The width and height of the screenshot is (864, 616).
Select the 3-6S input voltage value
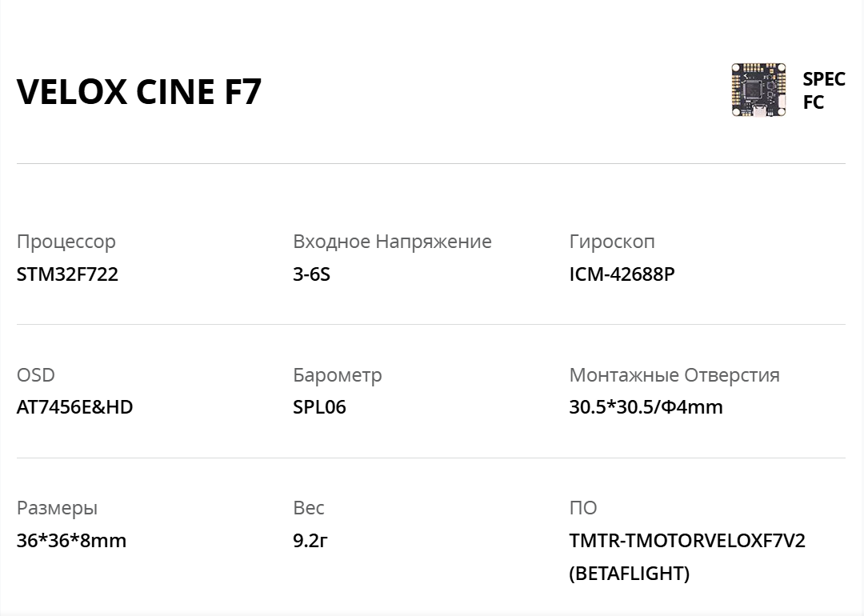tap(311, 274)
